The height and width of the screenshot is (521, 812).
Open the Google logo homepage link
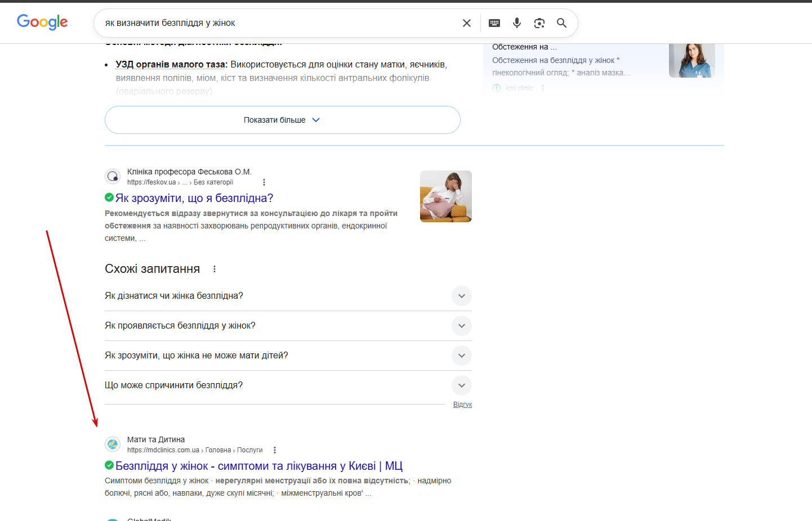42,22
